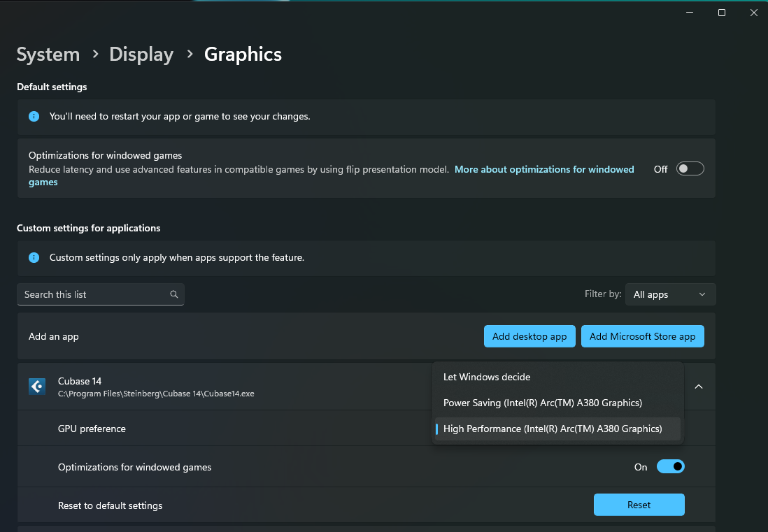Click the Cubase14.exe file path text
This screenshot has width=768, height=532.
[x=156, y=394]
